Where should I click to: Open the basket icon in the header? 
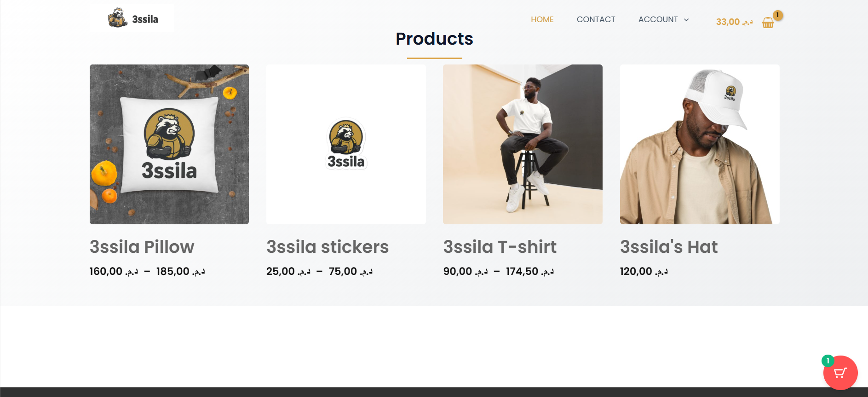point(768,23)
